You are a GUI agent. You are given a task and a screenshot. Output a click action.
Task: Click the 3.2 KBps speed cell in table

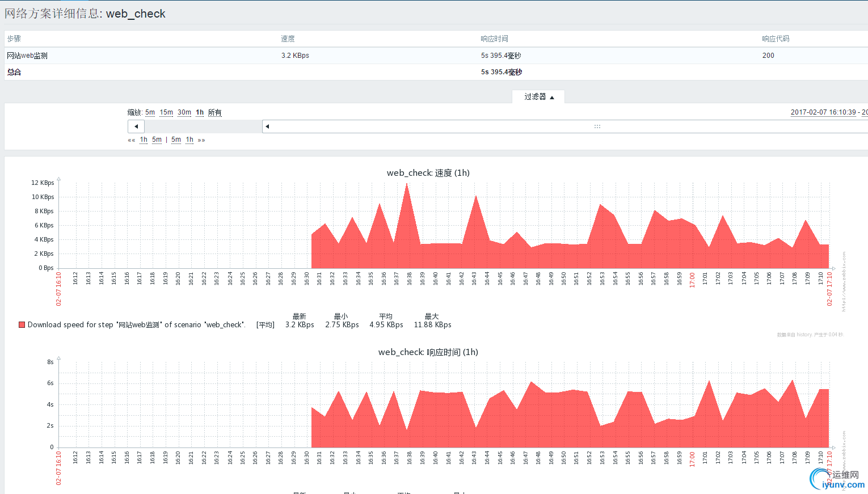295,56
